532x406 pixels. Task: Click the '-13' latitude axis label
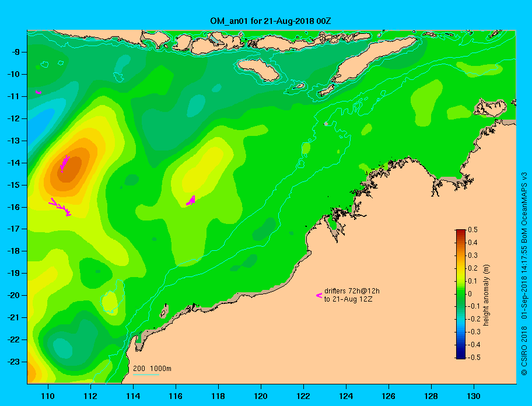click(14, 141)
